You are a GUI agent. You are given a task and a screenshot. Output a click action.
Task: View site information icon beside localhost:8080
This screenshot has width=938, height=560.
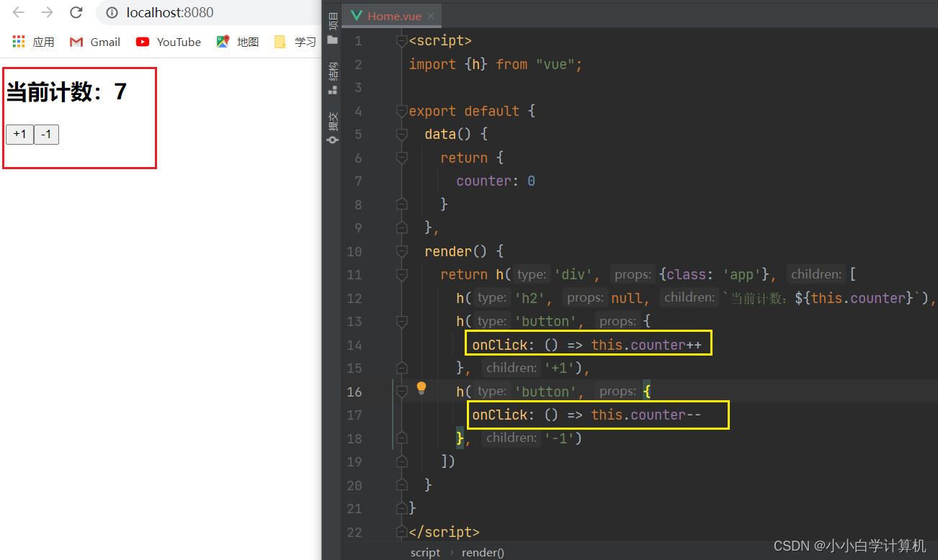coord(112,13)
